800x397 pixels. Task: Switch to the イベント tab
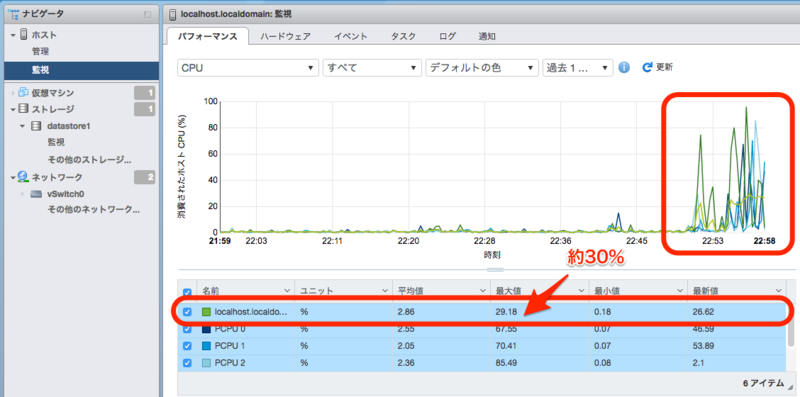(x=351, y=37)
